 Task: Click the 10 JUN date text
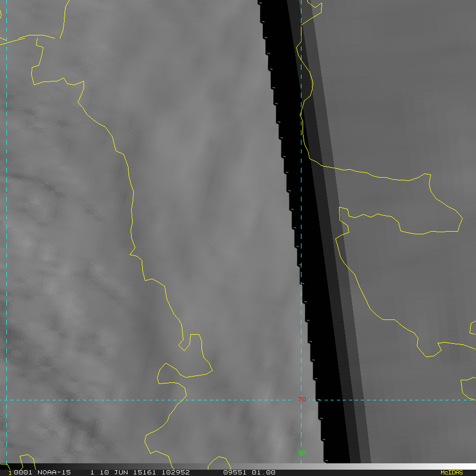tap(114, 472)
